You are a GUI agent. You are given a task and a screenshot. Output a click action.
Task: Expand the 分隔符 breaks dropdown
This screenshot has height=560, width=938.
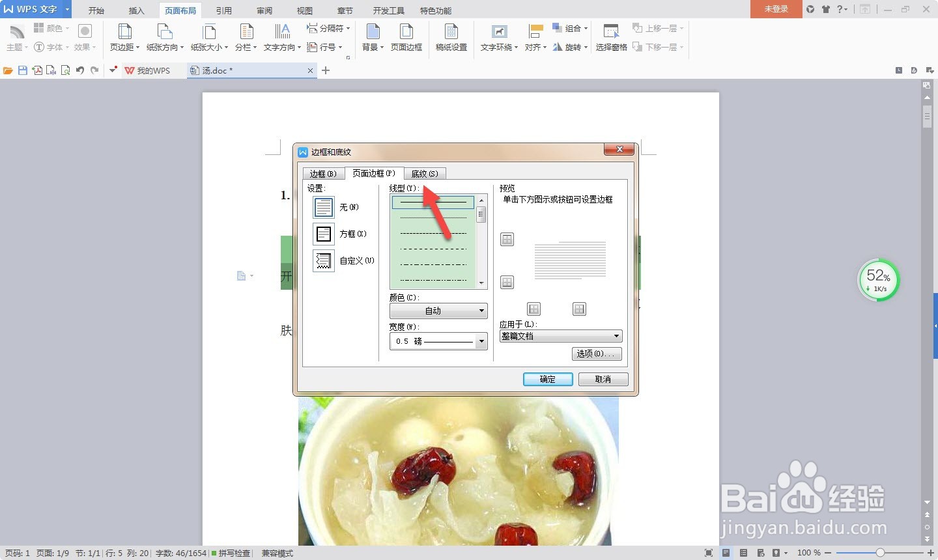click(348, 28)
